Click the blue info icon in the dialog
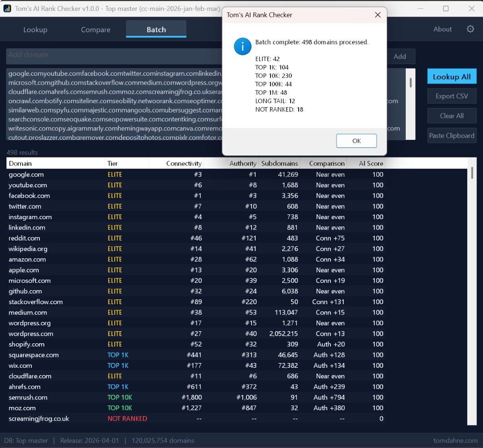483x448 pixels. pyautogui.click(x=242, y=46)
